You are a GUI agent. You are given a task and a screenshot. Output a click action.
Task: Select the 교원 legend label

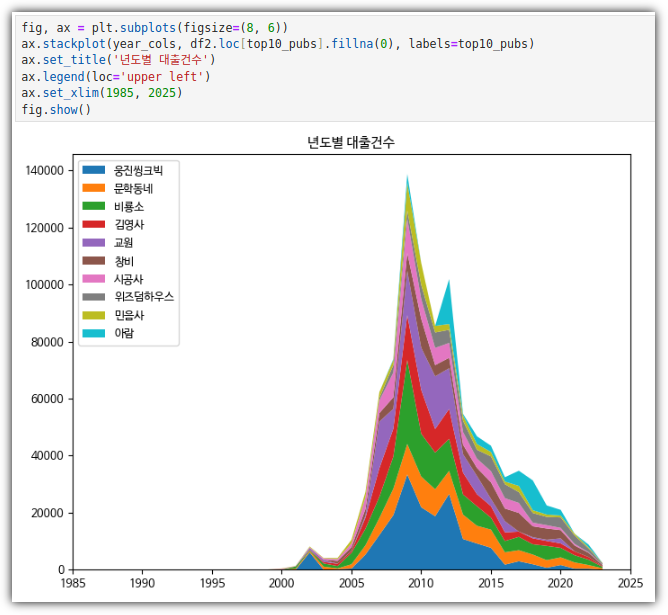pyautogui.click(x=124, y=243)
